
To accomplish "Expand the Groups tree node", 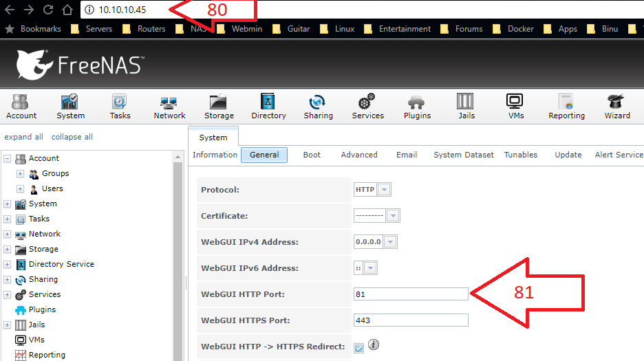I will 20,173.
